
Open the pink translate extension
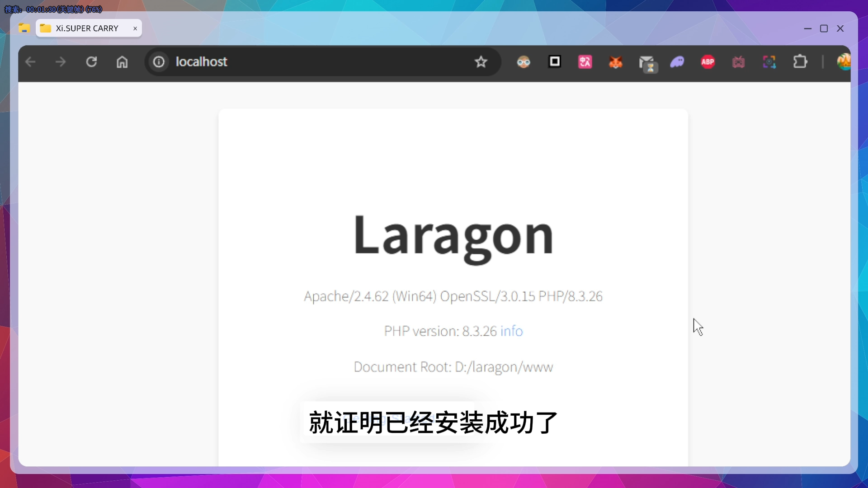click(x=585, y=62)
